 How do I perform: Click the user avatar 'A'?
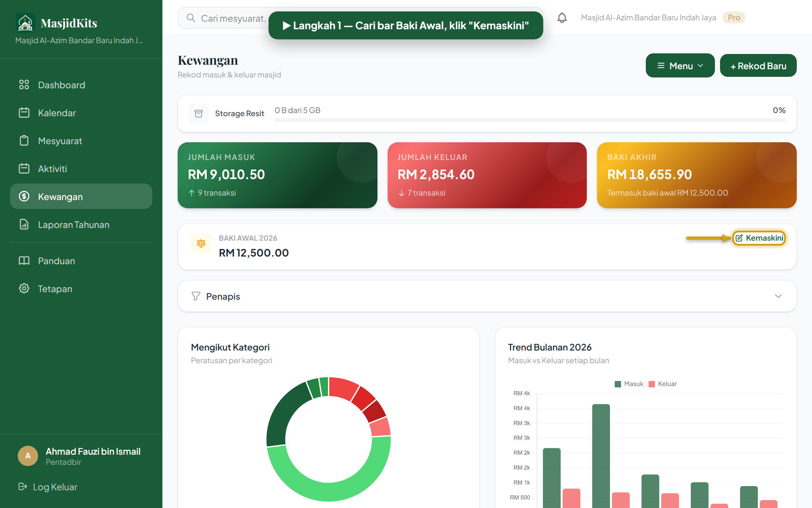tap(28, 456)
